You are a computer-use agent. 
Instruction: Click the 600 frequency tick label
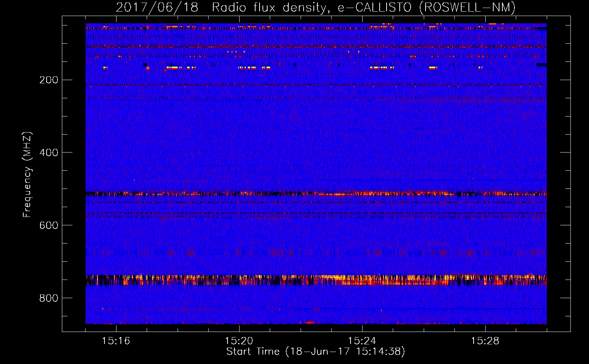coord(49,225)
